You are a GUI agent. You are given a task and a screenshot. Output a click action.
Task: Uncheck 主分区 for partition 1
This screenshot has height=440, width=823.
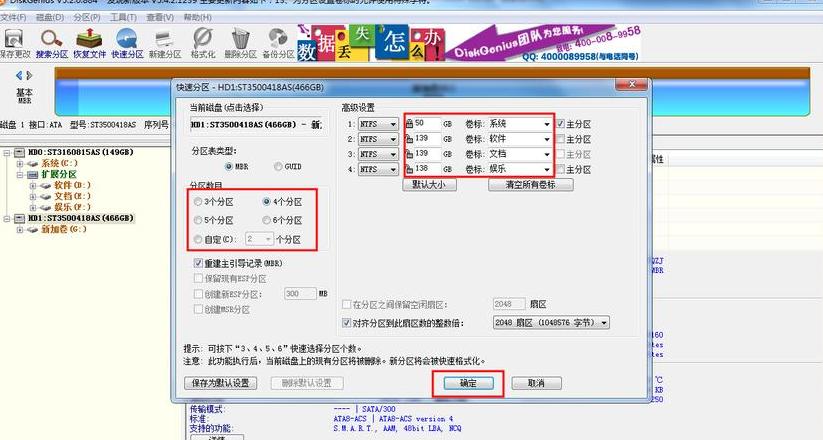pos(561,124)
